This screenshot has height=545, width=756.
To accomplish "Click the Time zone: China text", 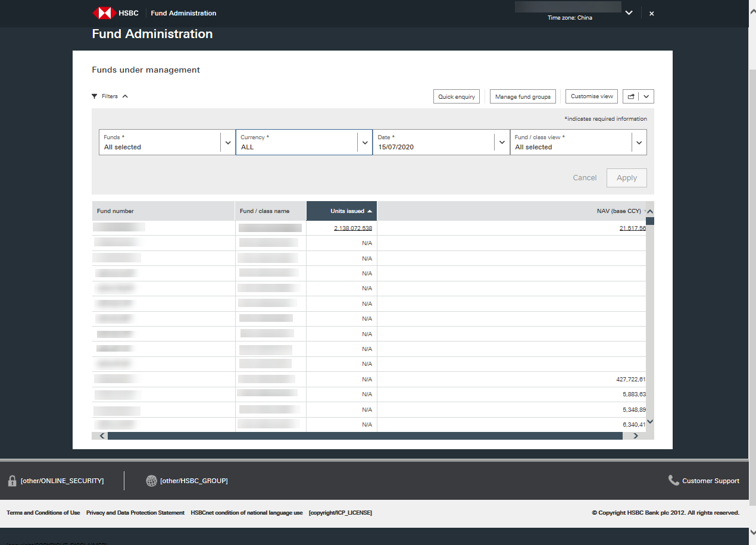I will coord(570,18).
